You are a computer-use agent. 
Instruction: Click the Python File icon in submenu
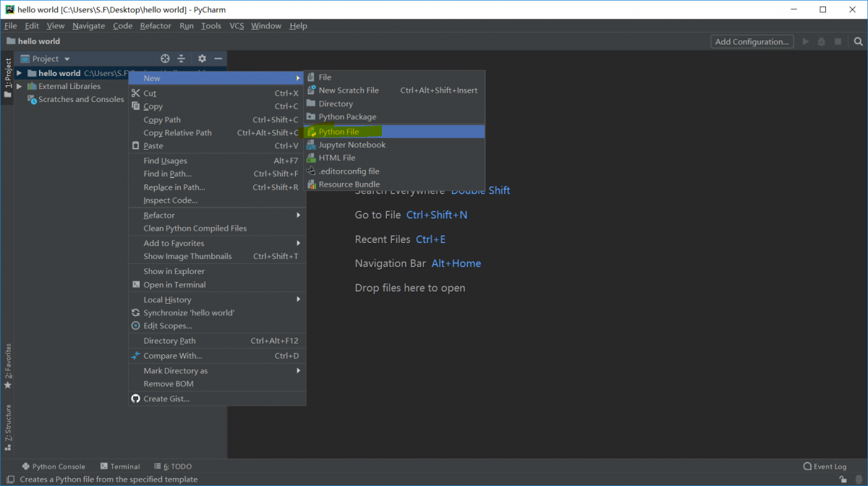(x=311, y=132)
